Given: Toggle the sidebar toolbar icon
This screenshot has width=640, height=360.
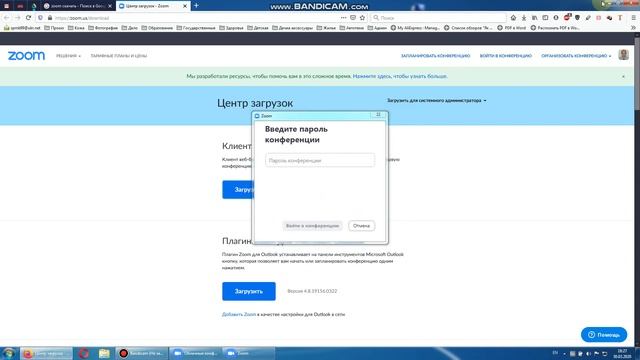Looking at the screenshot, I should pos(545,18).
